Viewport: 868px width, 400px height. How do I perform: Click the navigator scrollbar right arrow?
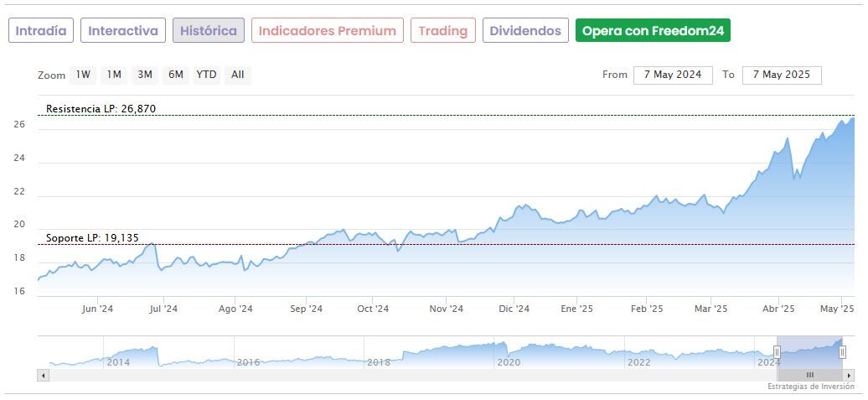tap(849, 375)
